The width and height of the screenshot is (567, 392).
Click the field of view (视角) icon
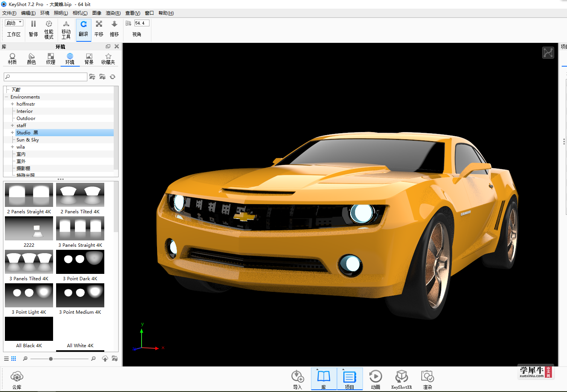click(x=128, y=23)
